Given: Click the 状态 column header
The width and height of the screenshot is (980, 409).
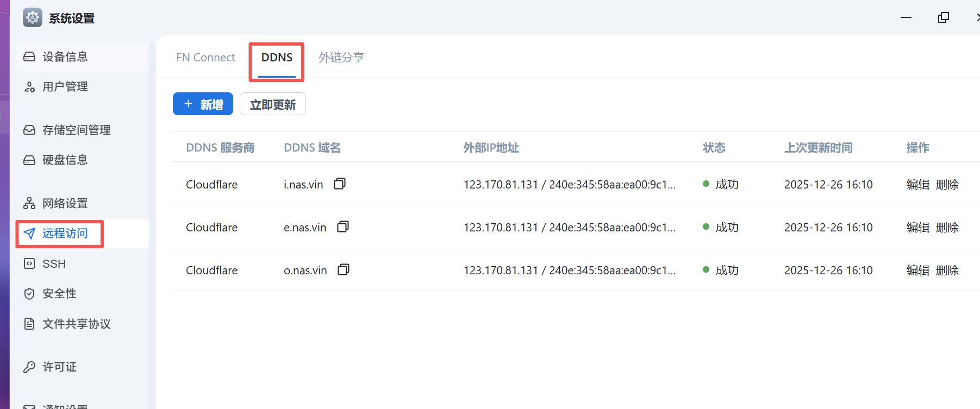Looking at the screenshot, I should coord(714,148).
